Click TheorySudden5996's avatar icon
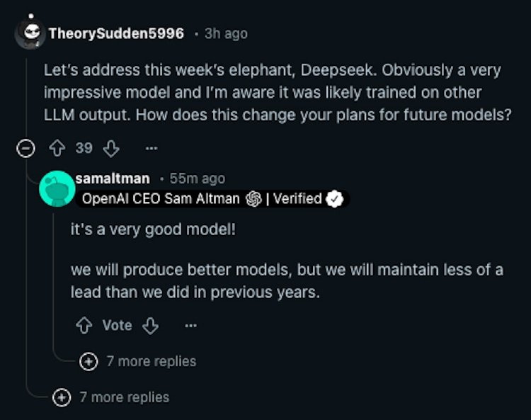The width and height of the screenshot is (531, 420). coord(30,33)
